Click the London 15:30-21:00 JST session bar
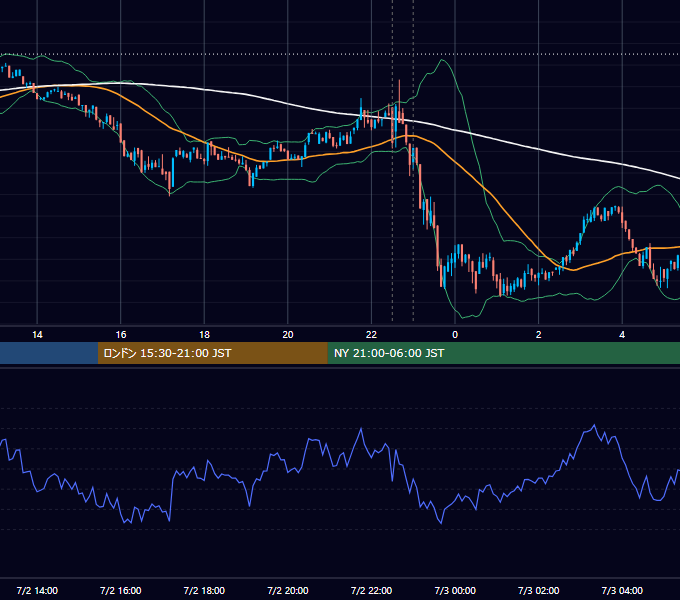Viewport: 680px width, 600px height. pyautogui.click(x=213, y=353)
